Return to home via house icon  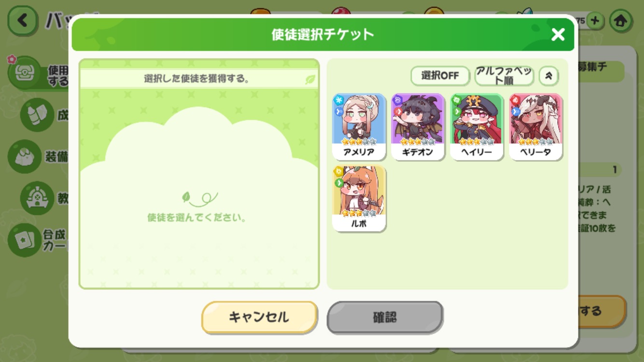620,21
